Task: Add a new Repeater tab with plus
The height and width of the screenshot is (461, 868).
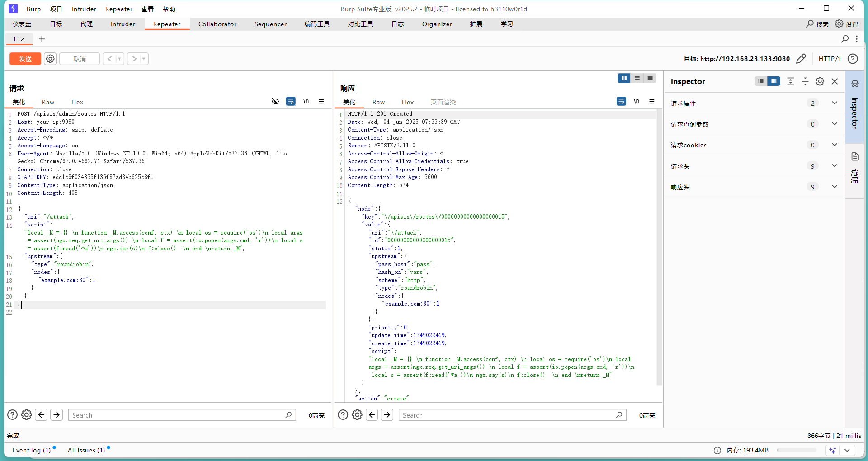Action: click(x=42, y=39)
